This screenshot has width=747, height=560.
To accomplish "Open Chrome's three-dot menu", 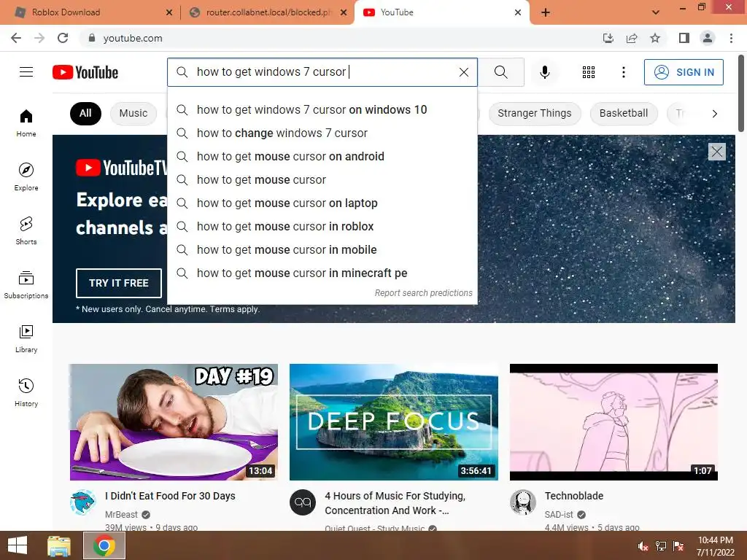I will pyautogui.click(x=731, y=38).
